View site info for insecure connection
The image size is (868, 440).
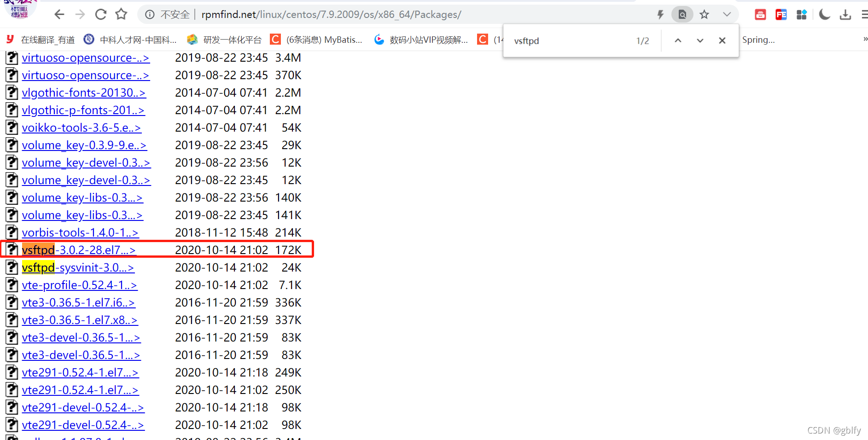[150, 15]
